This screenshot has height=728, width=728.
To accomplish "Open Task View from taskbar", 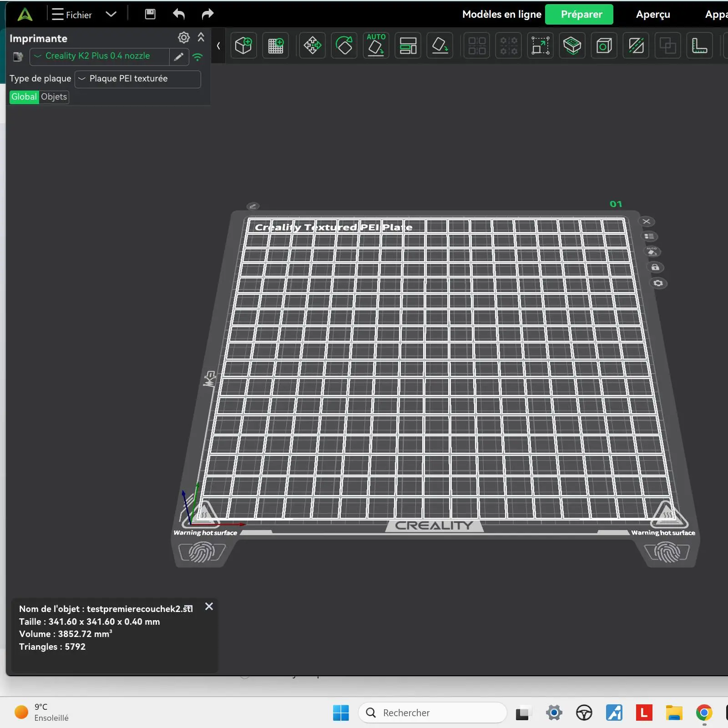I will pyautogui.click(x=522, y=713).
